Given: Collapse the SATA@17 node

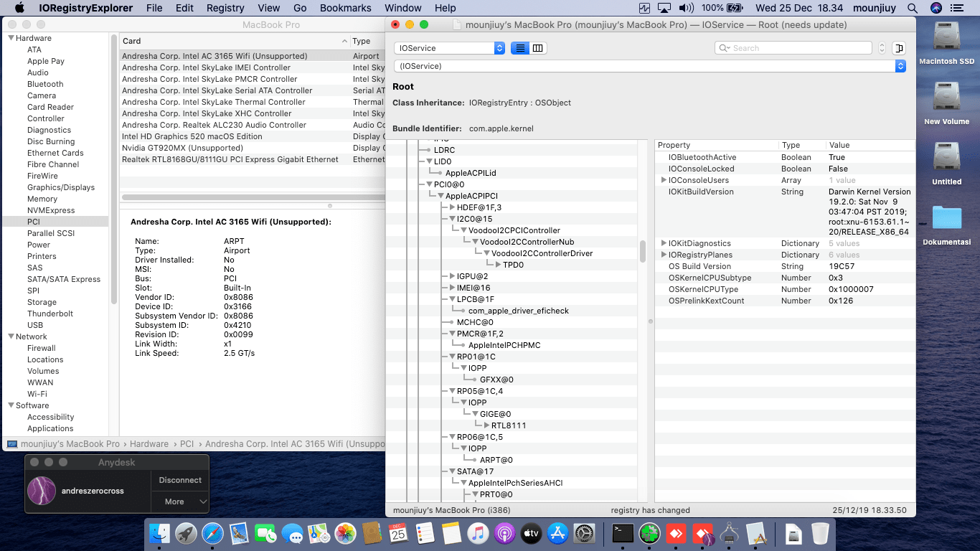Looking at the screenshot, I should pyautogui.click(x=452, y=471).
